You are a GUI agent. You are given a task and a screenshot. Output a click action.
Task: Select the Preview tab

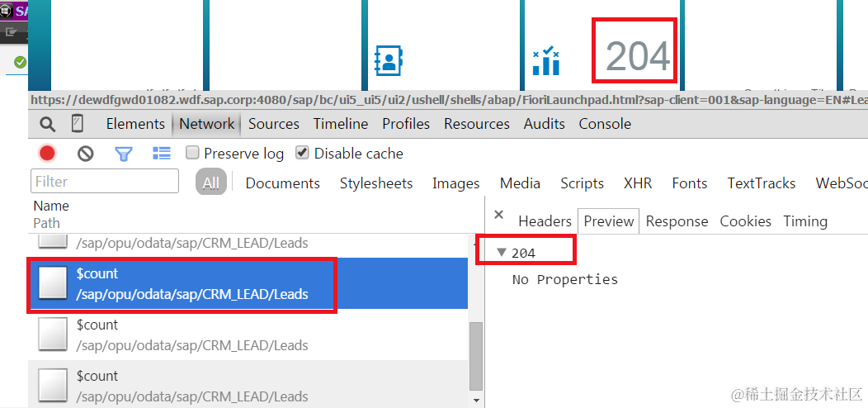tap(608, 221)
